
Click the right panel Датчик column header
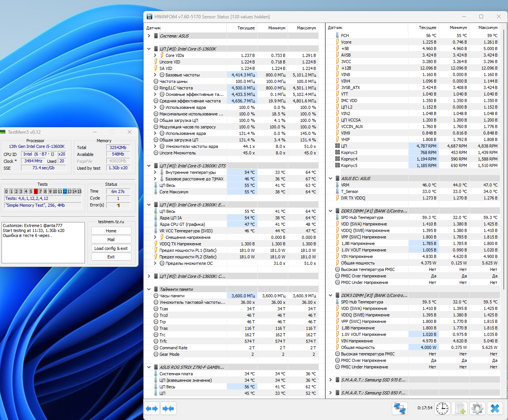(x=367, y=28)
